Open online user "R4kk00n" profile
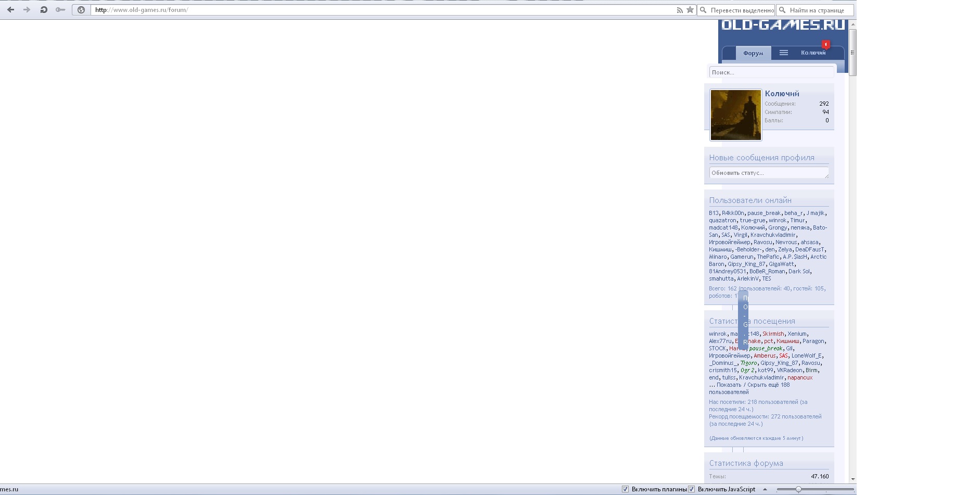This screenshot has width=980, height=495. [733, 213]
